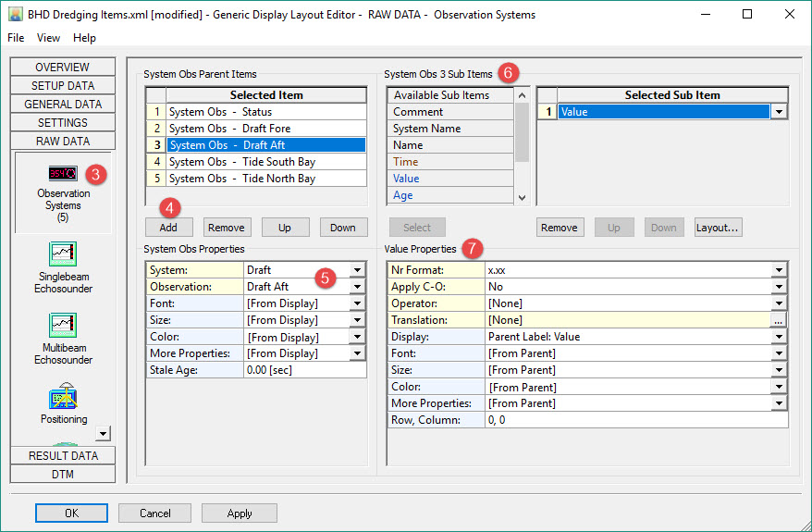Click the Translation browse ellipsis button

point(779,320)
